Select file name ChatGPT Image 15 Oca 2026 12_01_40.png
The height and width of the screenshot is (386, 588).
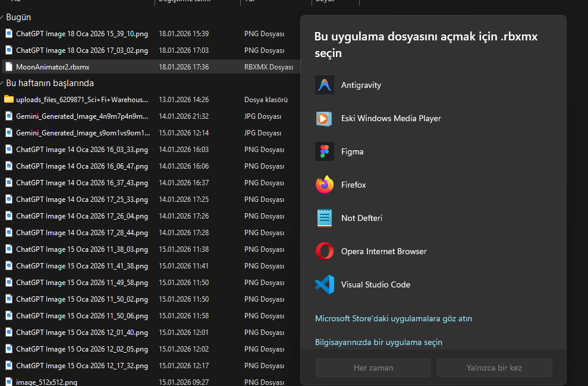[x=82, y=333]
